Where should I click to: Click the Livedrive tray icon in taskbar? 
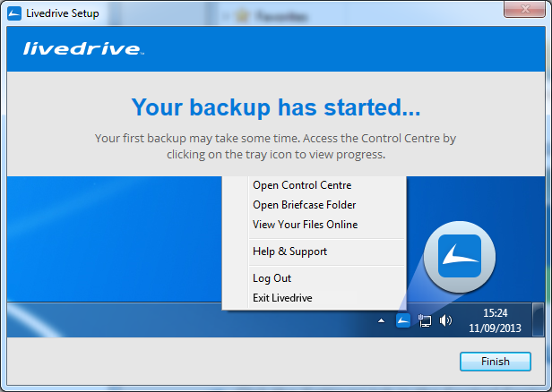402,320
